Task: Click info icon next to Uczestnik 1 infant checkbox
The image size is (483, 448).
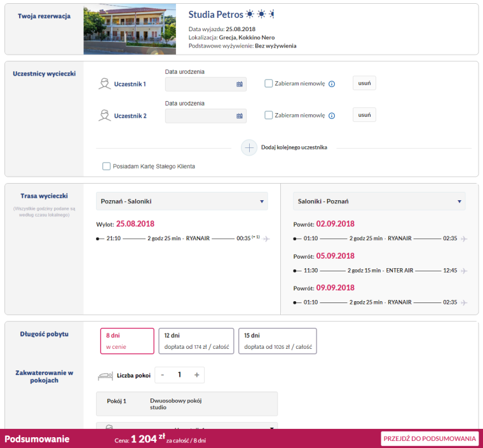Action: [x=332, y=84]
